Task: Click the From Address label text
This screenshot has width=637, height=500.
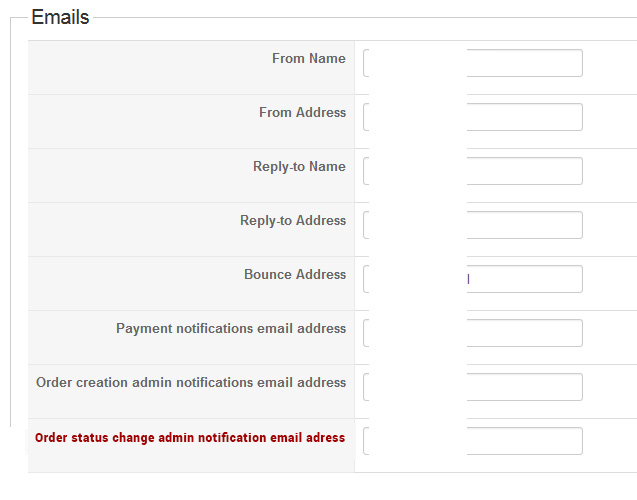Action: tap(302, 113)
